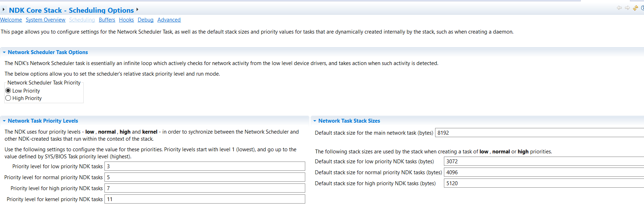Collapse Network Task Priority Levels section
The image size is (644, 211).
click(4, 121)
